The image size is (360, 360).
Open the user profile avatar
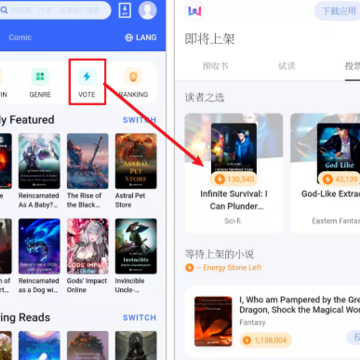point(147,10)
